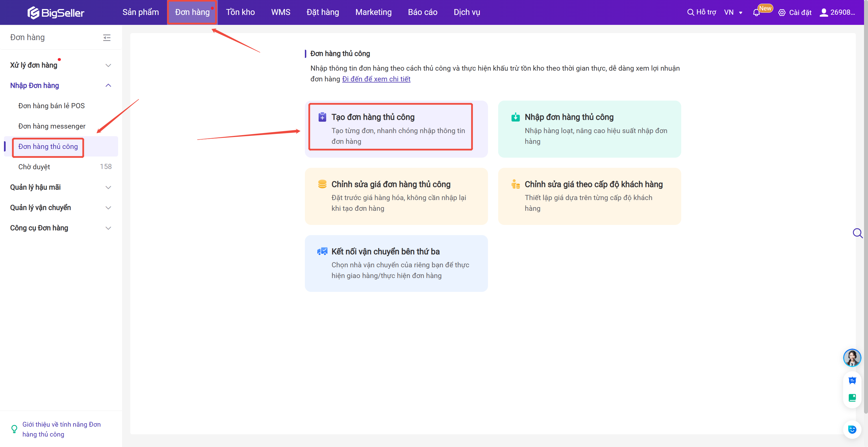Collapse Nhập Đơn hàng section
Screen dimensions: 868x447
(108, 86)
